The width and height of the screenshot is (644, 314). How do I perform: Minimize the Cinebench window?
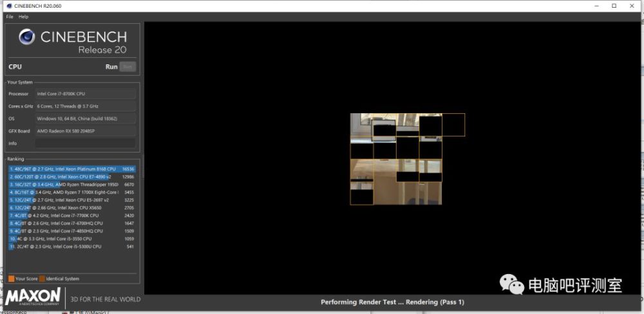click(596, 6)
